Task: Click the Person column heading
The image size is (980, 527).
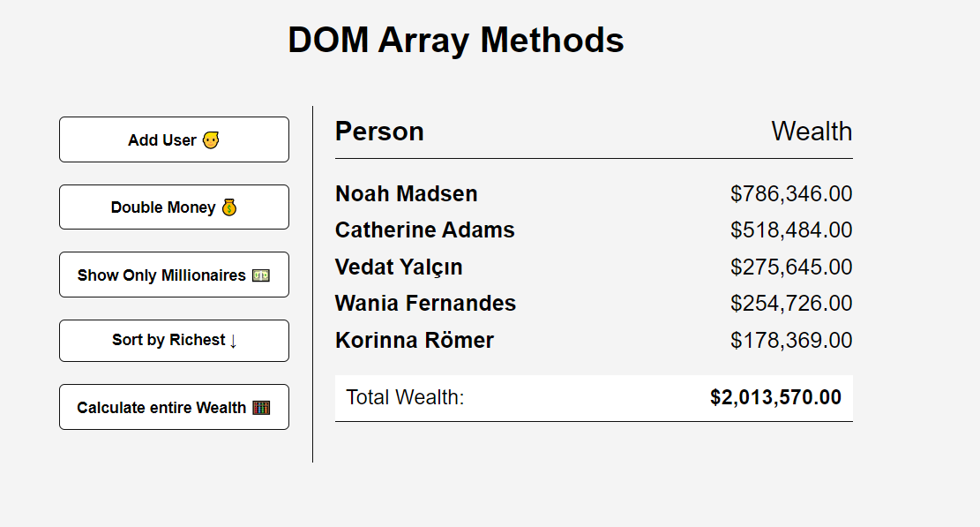Action: tap(379, 132)
